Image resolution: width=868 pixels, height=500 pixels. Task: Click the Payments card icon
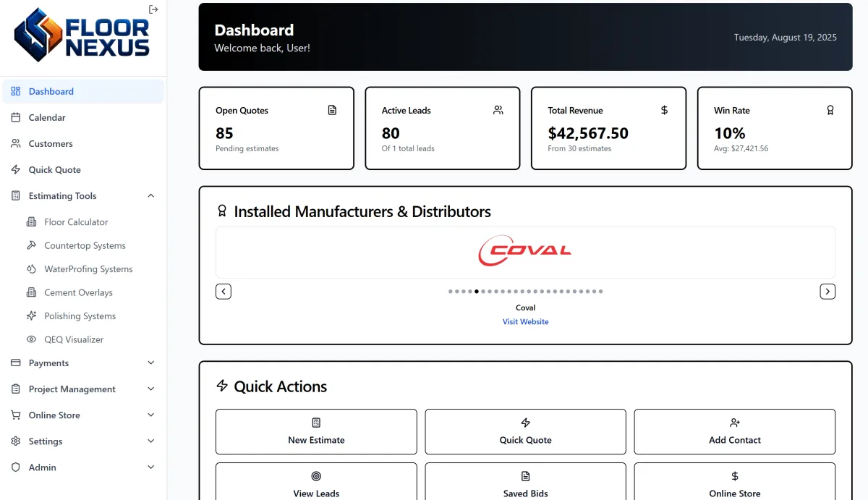16,363
